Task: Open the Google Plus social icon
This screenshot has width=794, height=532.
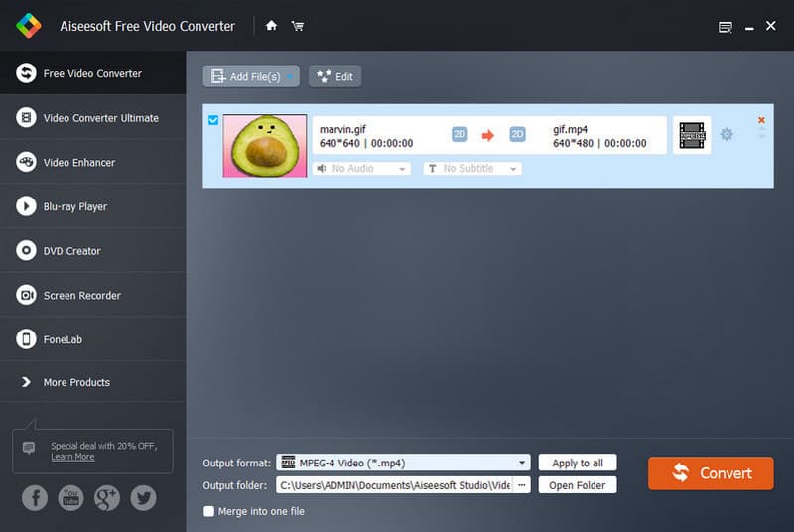Action: [x=107, y=498]
